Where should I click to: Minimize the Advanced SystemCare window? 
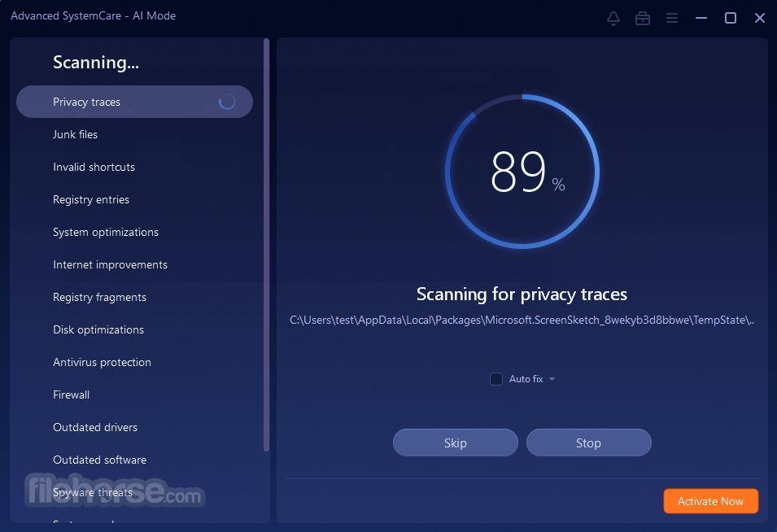coord(701,19)
